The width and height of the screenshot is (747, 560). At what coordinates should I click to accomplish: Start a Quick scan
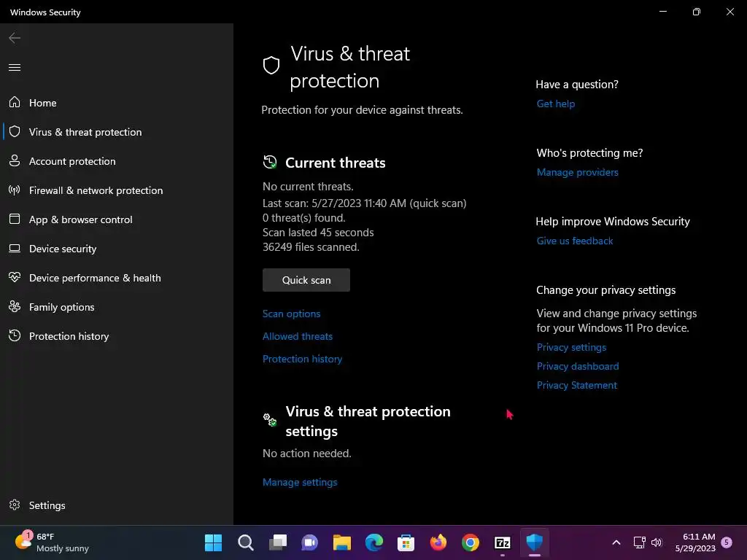[306, 280]
